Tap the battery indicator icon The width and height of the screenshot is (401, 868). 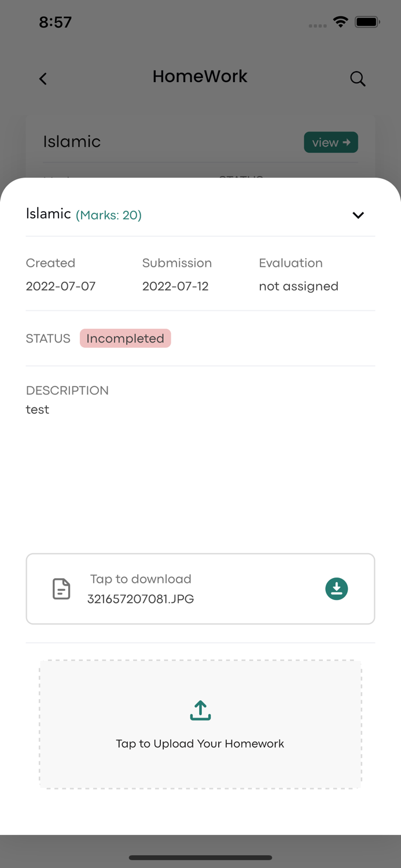pyautogui.click(x=367, y=23)
